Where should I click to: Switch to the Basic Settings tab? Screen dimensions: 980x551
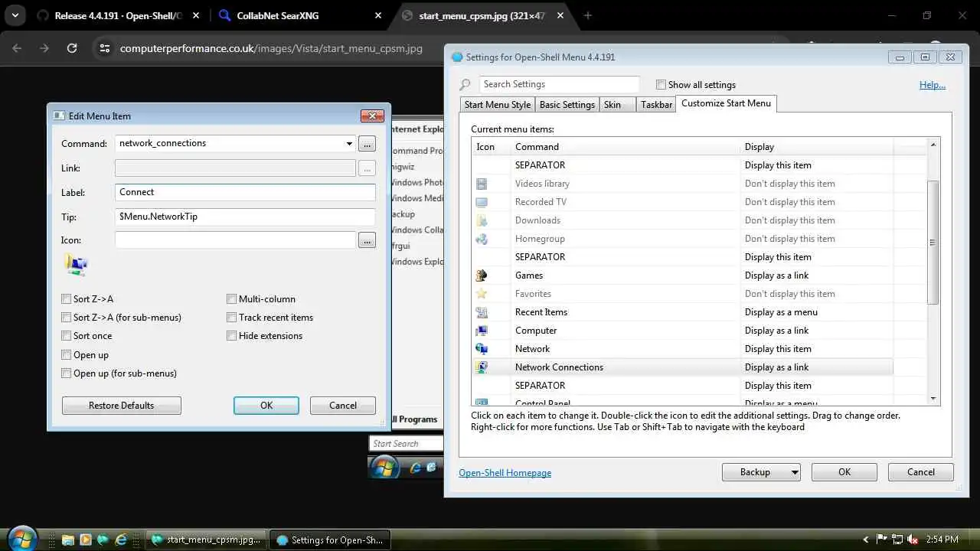click(x=567, y=105)
